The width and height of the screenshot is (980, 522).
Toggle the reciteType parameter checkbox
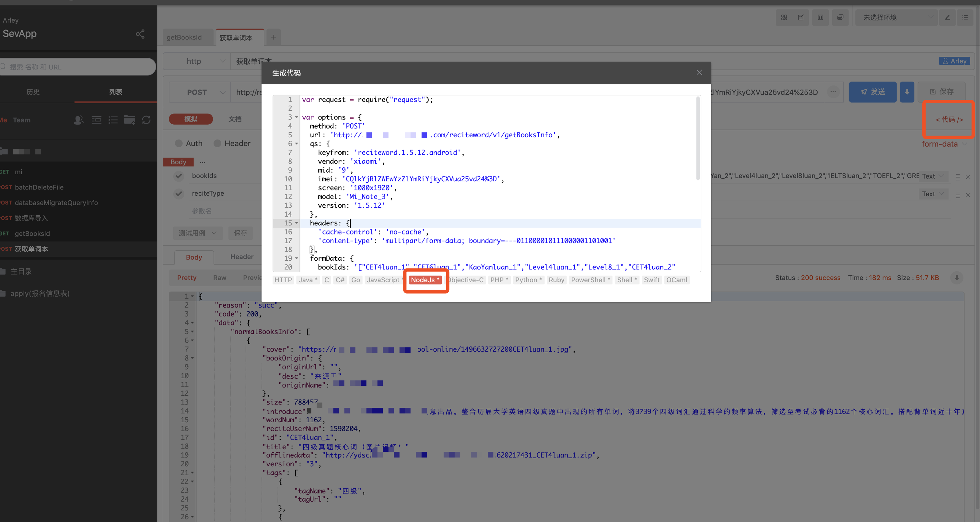click(x=179, y=194)
